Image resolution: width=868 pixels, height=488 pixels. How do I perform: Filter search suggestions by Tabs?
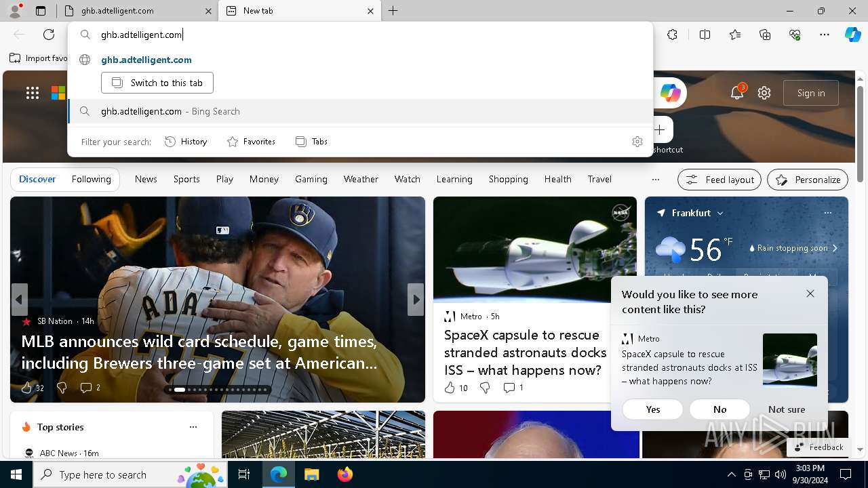tap(311, 142)
